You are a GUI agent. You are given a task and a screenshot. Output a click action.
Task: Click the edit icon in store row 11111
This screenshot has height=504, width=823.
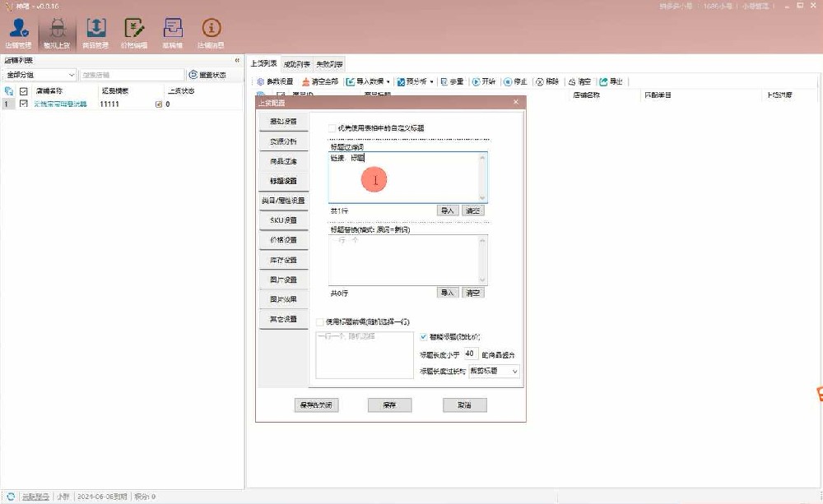(159, 104)
